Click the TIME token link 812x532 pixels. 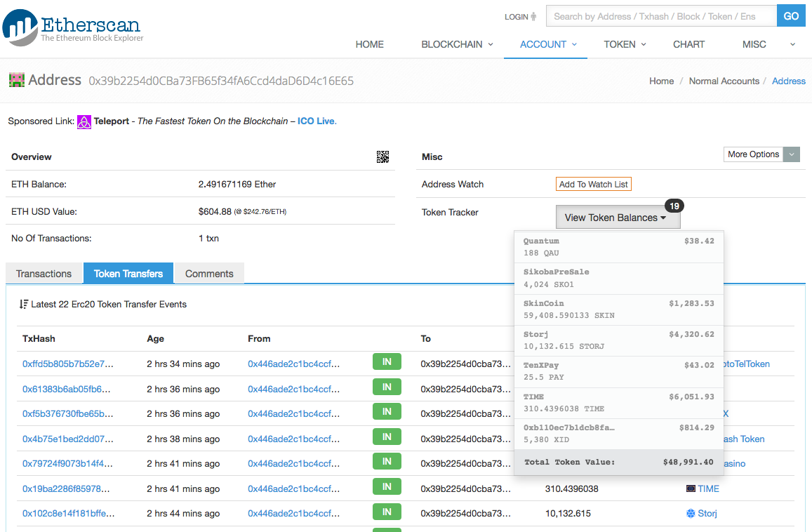coord(708,488)
